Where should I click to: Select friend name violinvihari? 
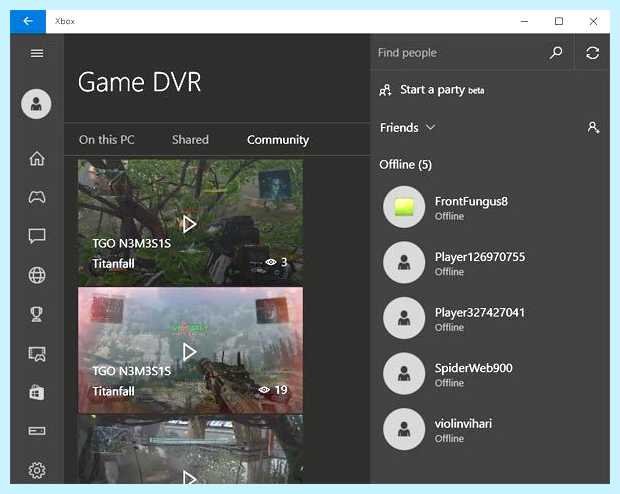pyautogui.click(x=463, y=424)
